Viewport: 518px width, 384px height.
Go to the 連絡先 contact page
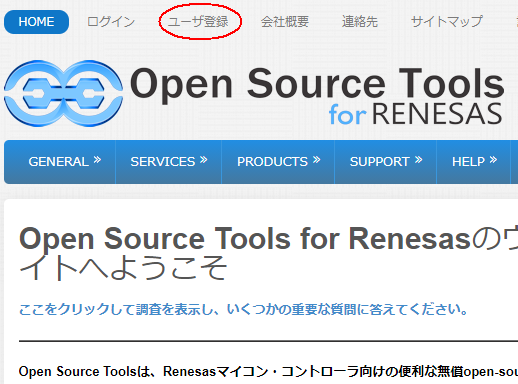(x=360, y=22)
